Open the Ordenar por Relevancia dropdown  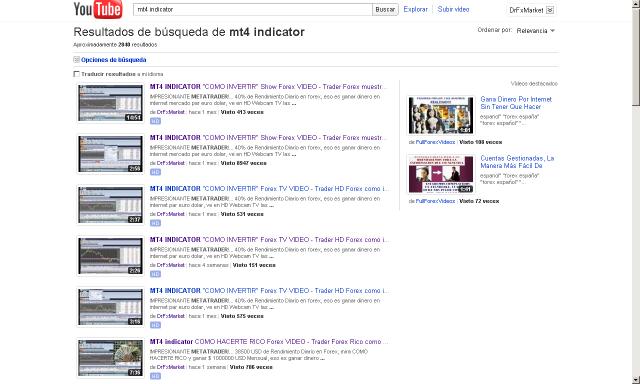pyautogui.click(x=536, y=31)
